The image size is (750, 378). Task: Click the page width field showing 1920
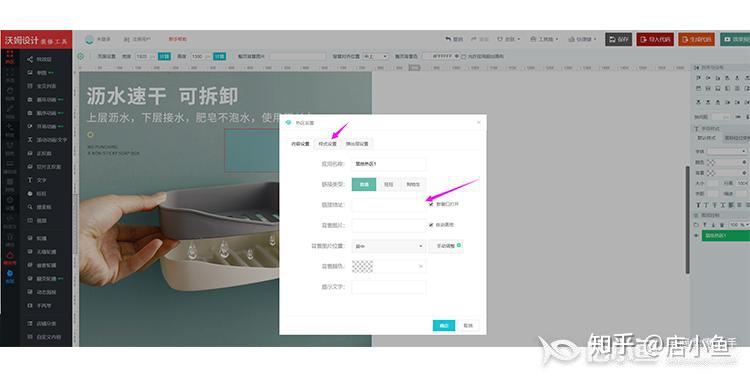click(144, 56)
